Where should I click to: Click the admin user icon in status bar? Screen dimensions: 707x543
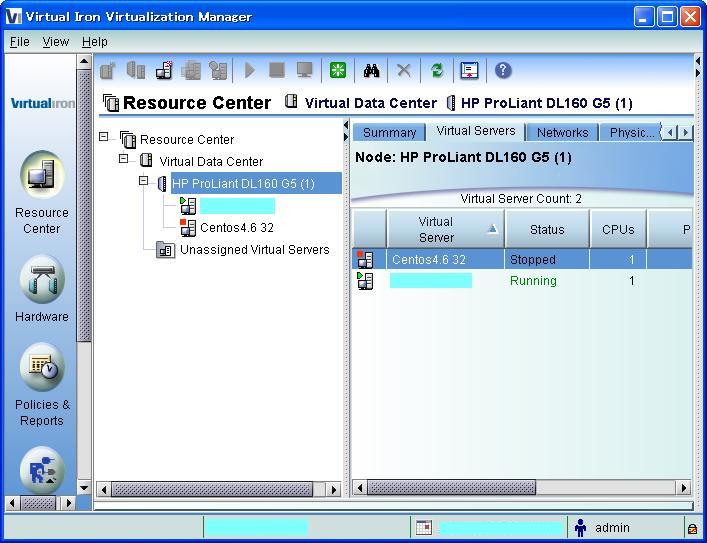[581, 528]
